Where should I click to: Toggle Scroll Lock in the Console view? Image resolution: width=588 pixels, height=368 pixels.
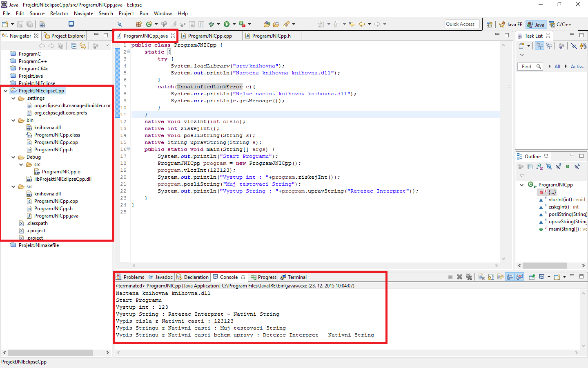(490, 277)
